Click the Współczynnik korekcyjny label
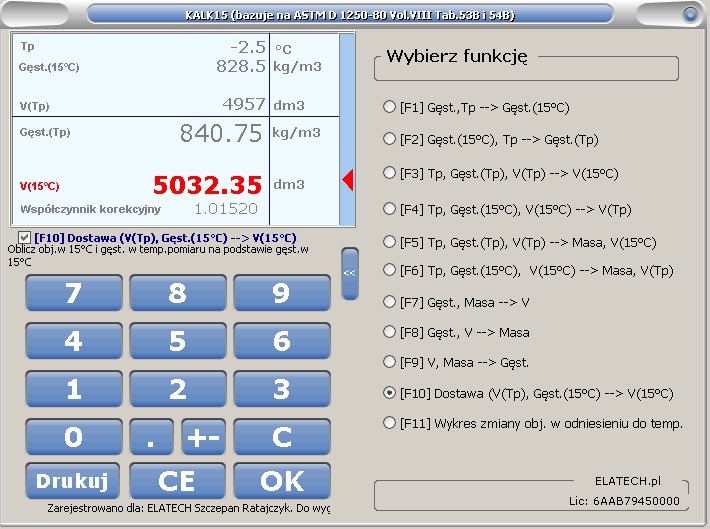Screen dimensions: 710x529 click(91, 209)
